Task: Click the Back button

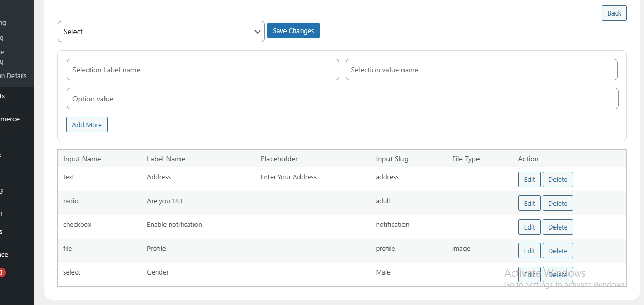Action: pos(614,13)
